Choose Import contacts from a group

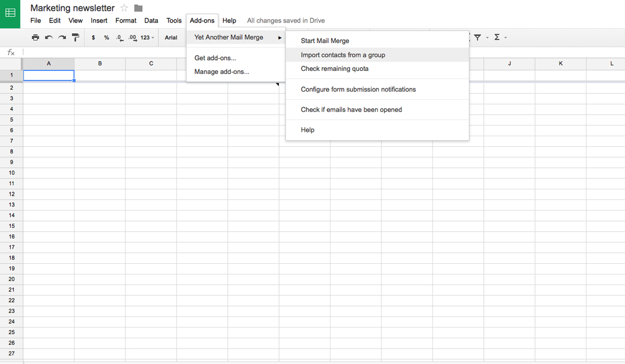[343, 55]
